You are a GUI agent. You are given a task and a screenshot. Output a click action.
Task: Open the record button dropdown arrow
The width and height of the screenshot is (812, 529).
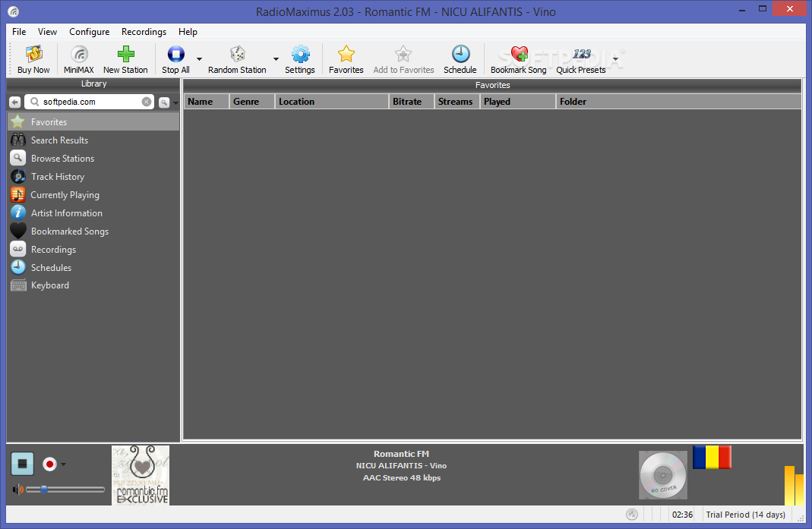pos(63,464)
